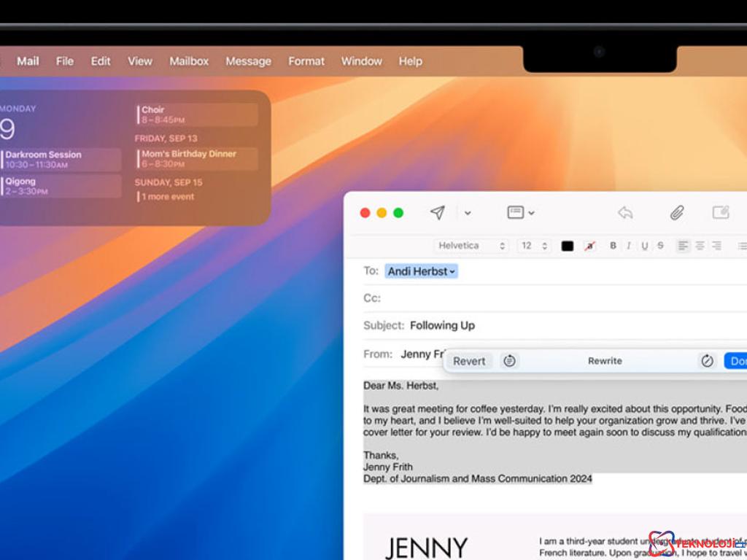The width and height of the screenshot is (747, 560).
Task: Attach a file with the paperclip icon
Action: [676, 212]
